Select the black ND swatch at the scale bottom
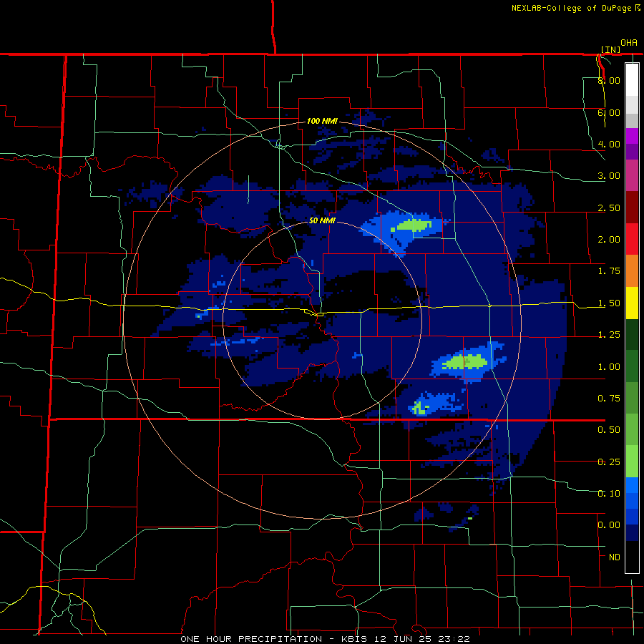The height and width of the screenshot is (644, 644). pos(632,557)
